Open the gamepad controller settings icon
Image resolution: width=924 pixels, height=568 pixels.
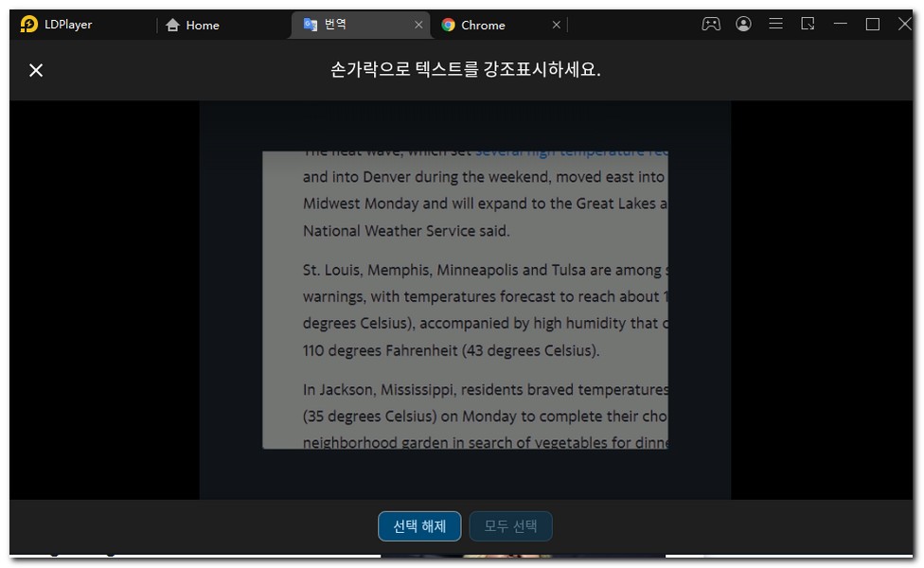[x=710, y=25]
